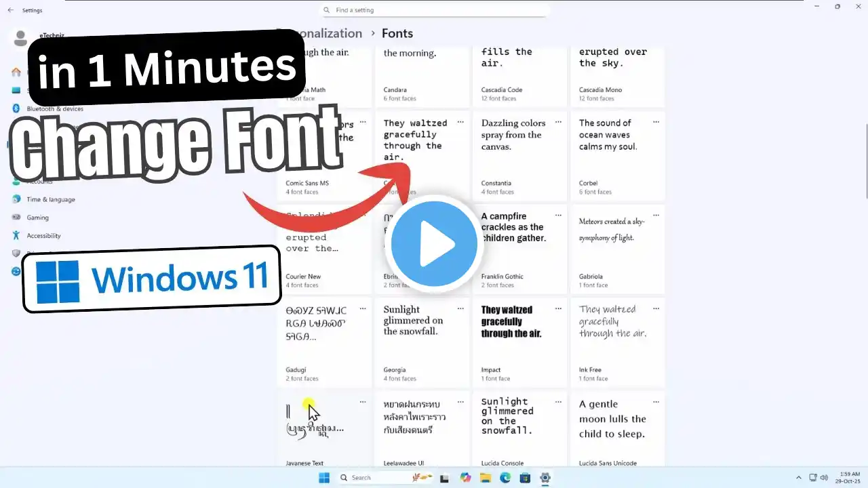Screen dimensions: 868x488
Task: Launch File Explorer from the taskbar
Action: pos(486,478)
